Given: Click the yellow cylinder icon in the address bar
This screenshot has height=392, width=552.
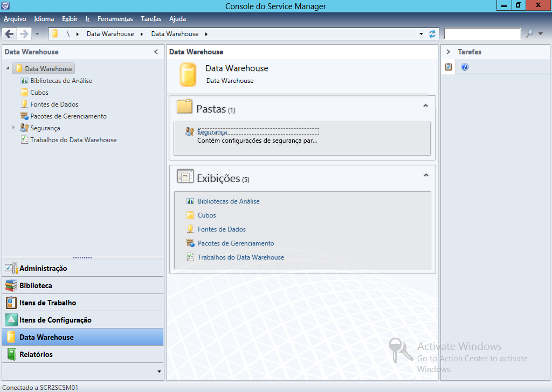Looking at the screenshot, I should pyautogui.click(x=55, y=34).
